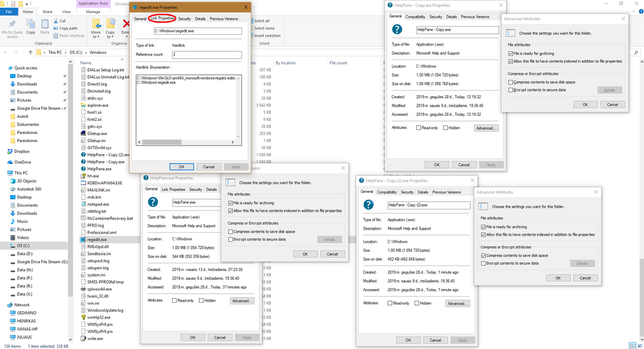The width and height of the screenshot is (644, 349).
Task: Click Cancel in HelpPane - Copy (2).exe Properties
Action: coord(435,340)
